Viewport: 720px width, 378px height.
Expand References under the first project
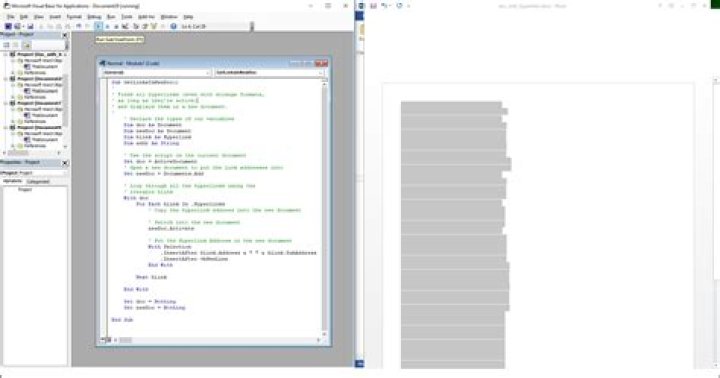tap(13, 73)
